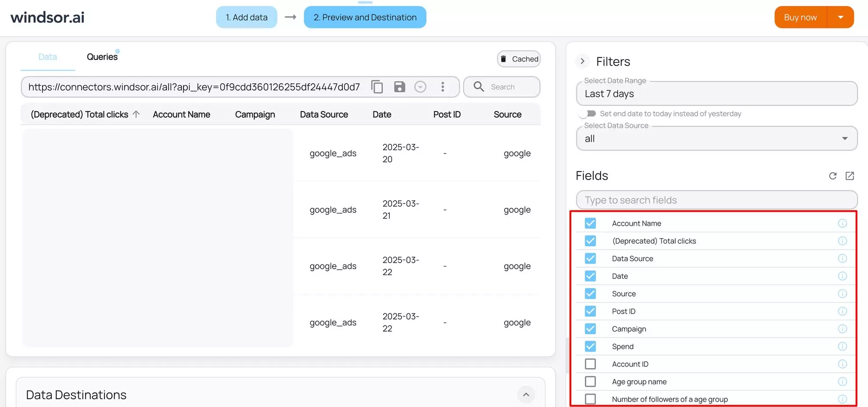This screenshot has height=407, width=868.
Task: Check the Age group name field
Action: [x=590, y=381]
